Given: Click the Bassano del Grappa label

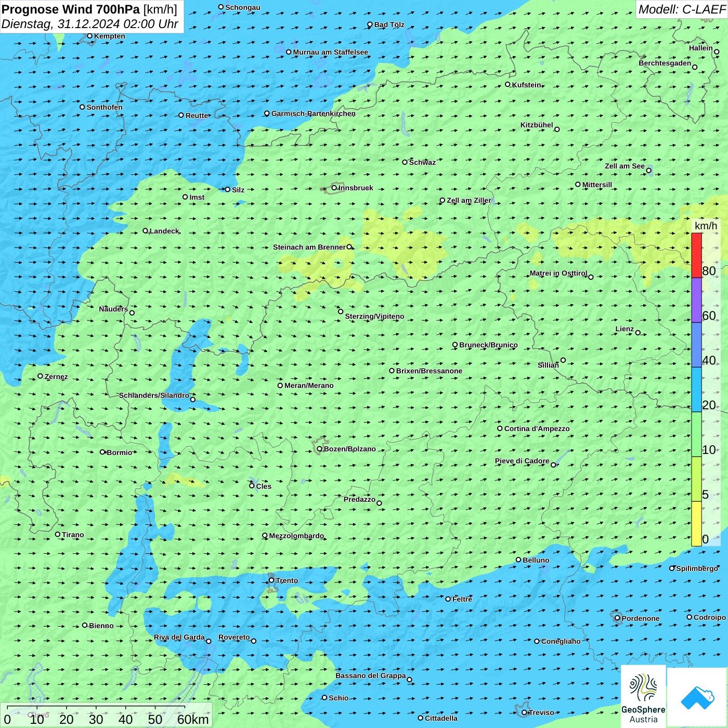Looking at the screenshot, I should [370, 675].
